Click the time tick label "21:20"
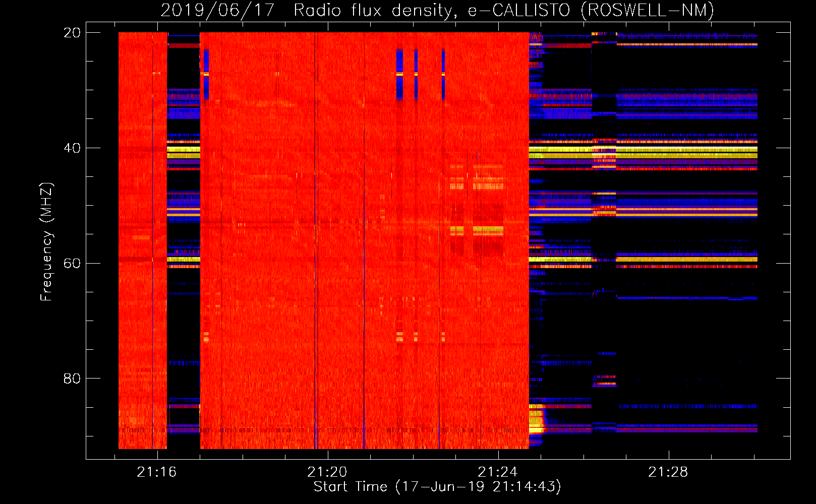The height and width of the screenshot is (504, 816). click(327, 472)
